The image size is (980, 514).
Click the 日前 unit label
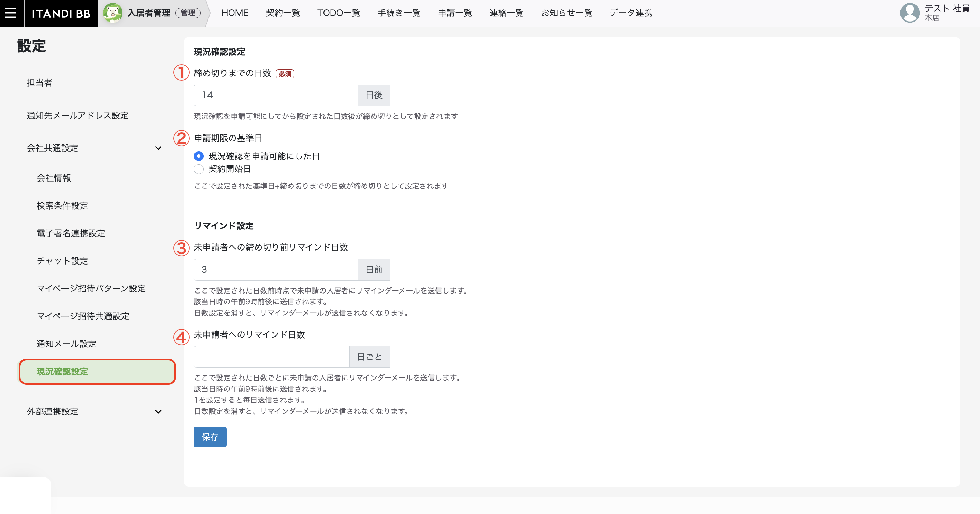click(x=374, y=270)
